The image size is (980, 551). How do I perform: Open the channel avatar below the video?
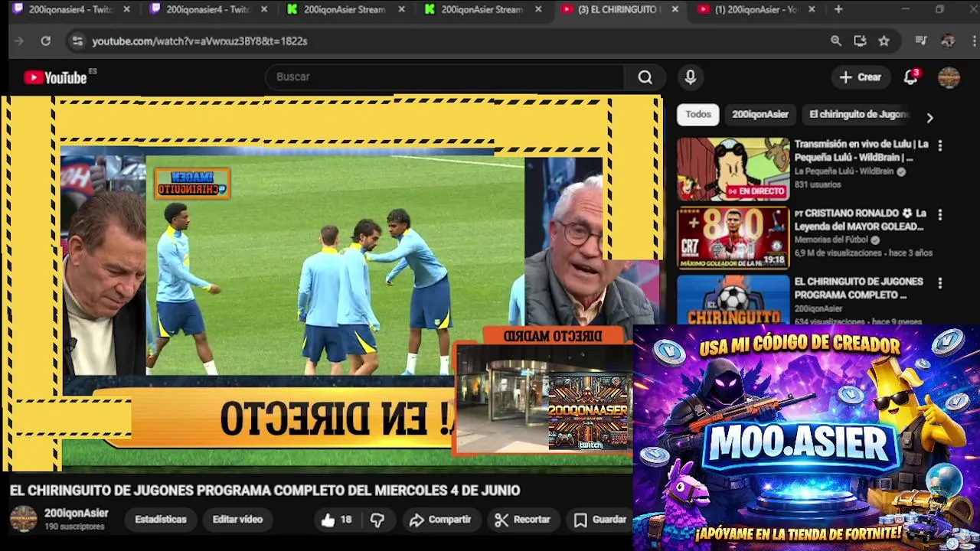click(x=23, y=519)
